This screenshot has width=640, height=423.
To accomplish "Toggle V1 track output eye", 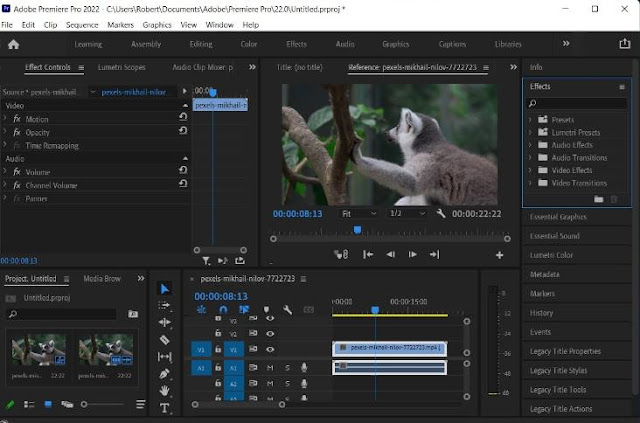I will 270,350.
